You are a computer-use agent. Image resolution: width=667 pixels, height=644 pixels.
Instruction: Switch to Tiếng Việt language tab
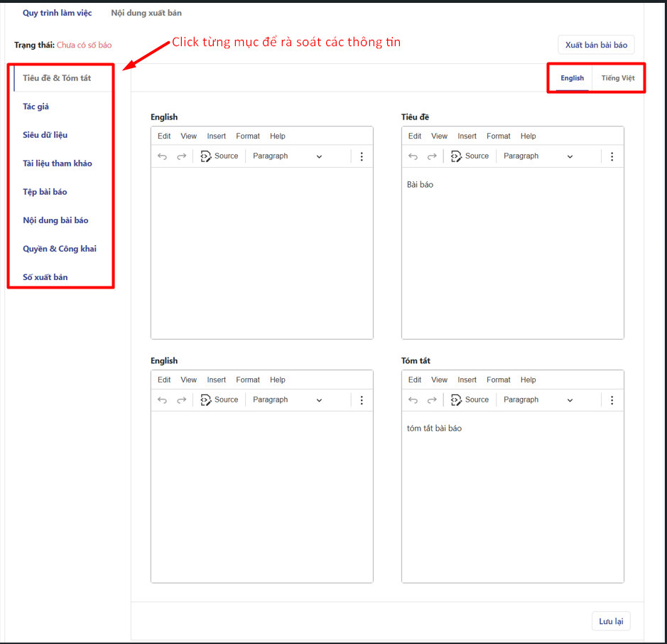click(x=617, y=78)
